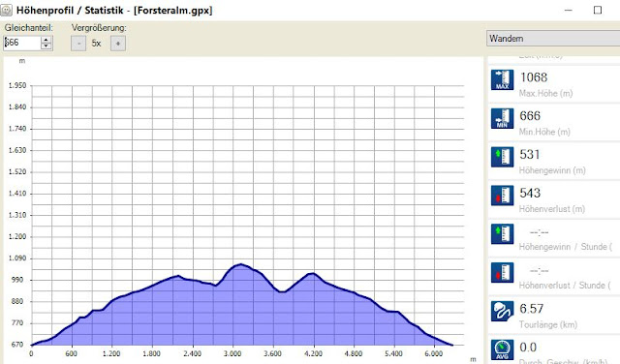Click the 4.200 x-axis label

pyautogui.click(x=313, y=353)
